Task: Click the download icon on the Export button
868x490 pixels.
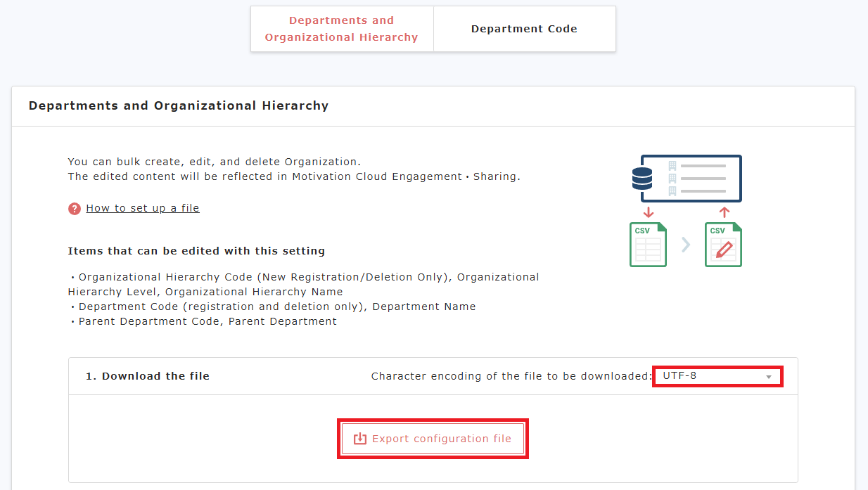Action: (360, 439)
